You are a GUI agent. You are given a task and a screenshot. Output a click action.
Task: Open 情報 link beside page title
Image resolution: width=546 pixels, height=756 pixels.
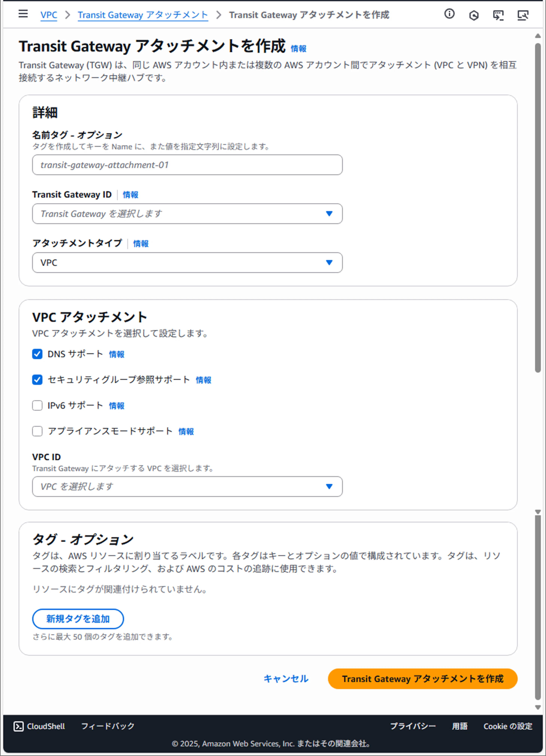pos(299,49)
